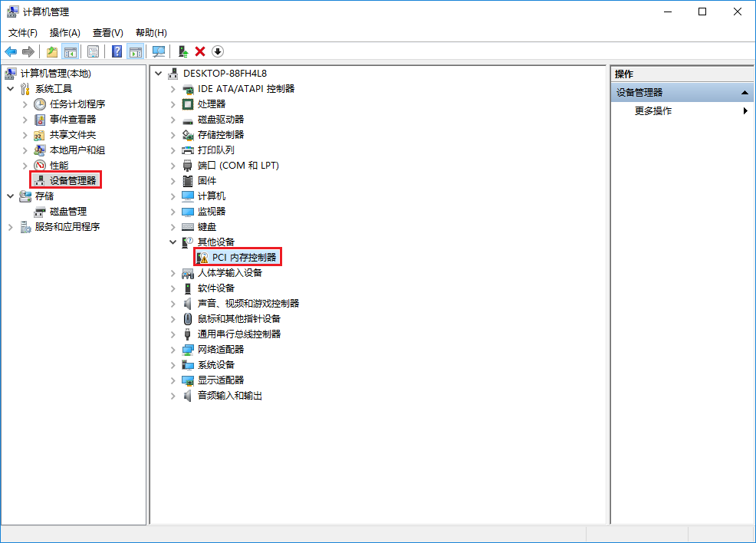Expand 服务和应用程序 in left tree
This screenshot has width=756, height=543.
point(11,227)
